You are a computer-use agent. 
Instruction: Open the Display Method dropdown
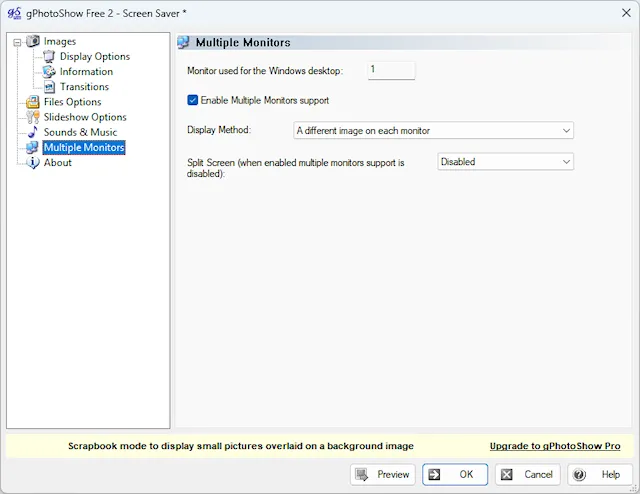click(x=433, y=130)
